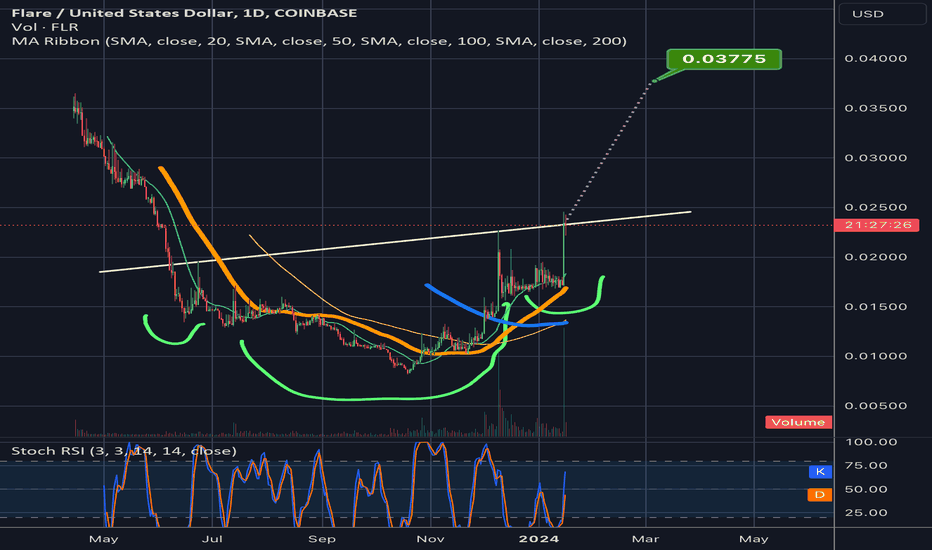Viewport: 932px width, 550px height.
Task: Open the USD currency selector
Action: point(882,14)
